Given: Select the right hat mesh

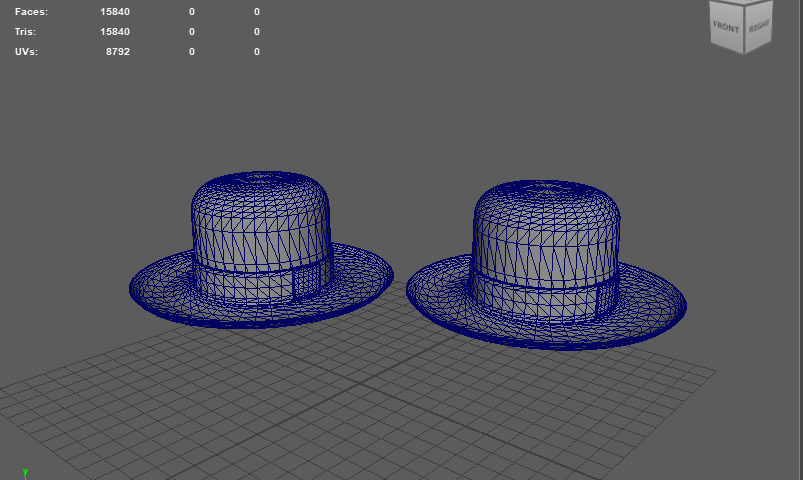Looking at the screenshot, I should tap(546, 265).
